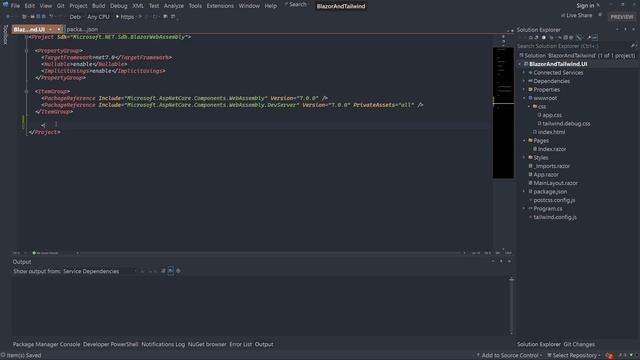Switch to the Git Changes tab
The image size is (640, 360).
(579, 344)
